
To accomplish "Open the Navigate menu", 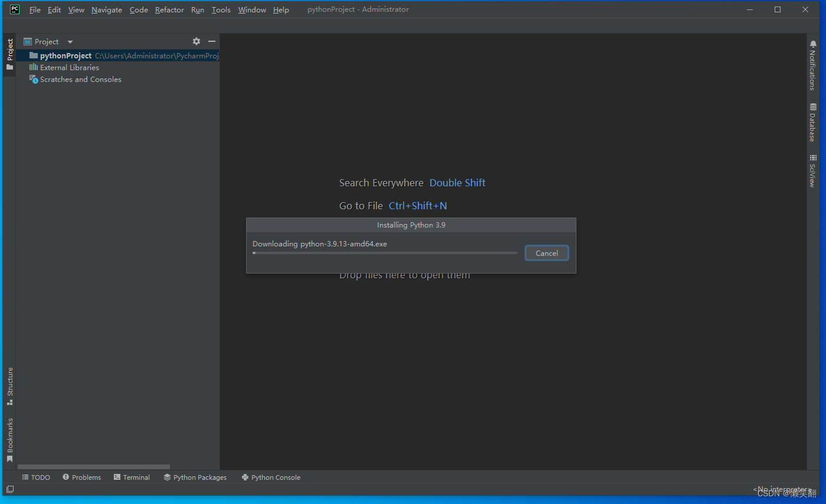I will coord(107,9).
